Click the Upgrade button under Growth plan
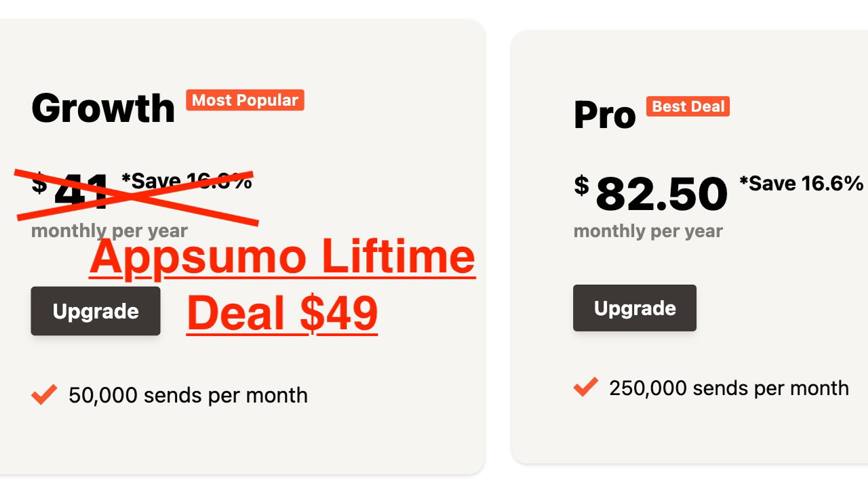 pos(96,311)
